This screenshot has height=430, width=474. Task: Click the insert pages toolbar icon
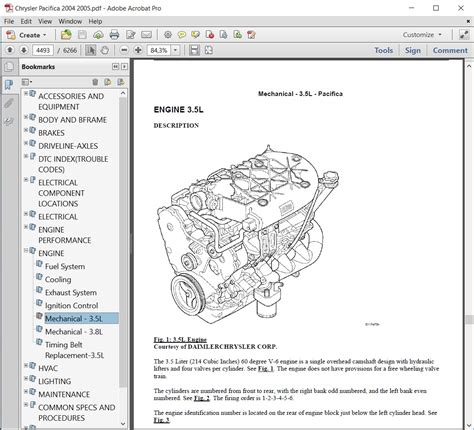point(237,35)
